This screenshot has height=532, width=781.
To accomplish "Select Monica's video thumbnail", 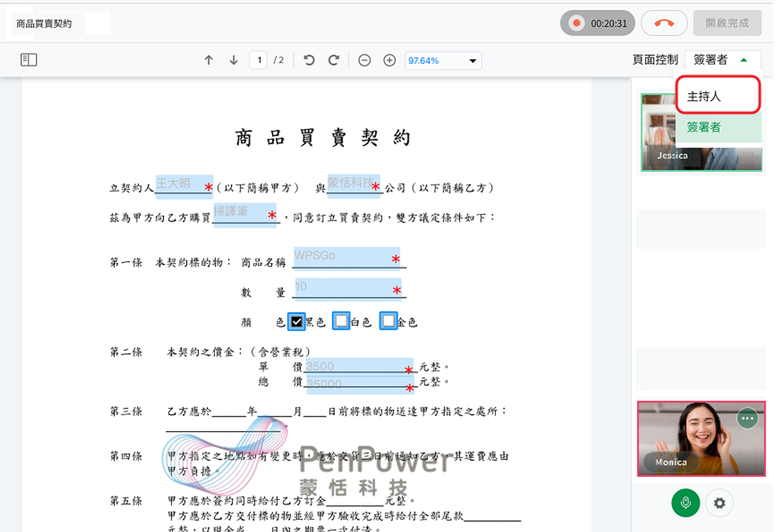I will [x=701, y=439].
